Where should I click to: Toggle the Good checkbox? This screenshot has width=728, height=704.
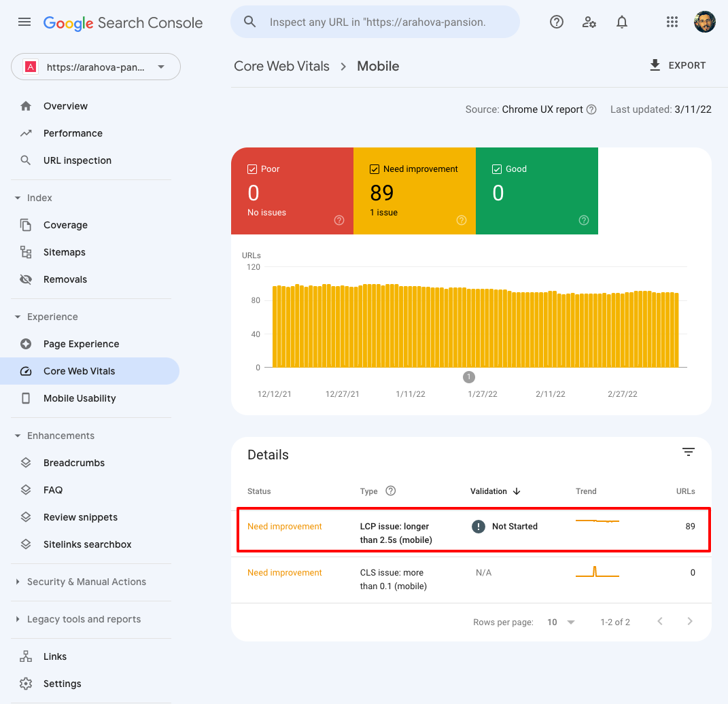(x=496, y=169)
